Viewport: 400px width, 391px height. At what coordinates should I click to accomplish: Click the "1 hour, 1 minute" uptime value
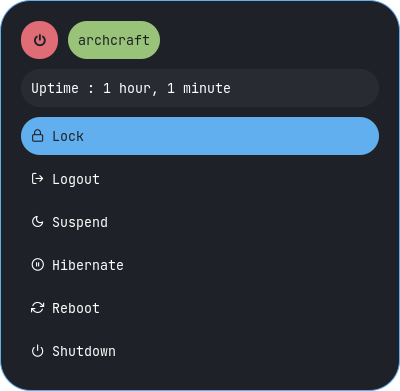pos(167,88)
